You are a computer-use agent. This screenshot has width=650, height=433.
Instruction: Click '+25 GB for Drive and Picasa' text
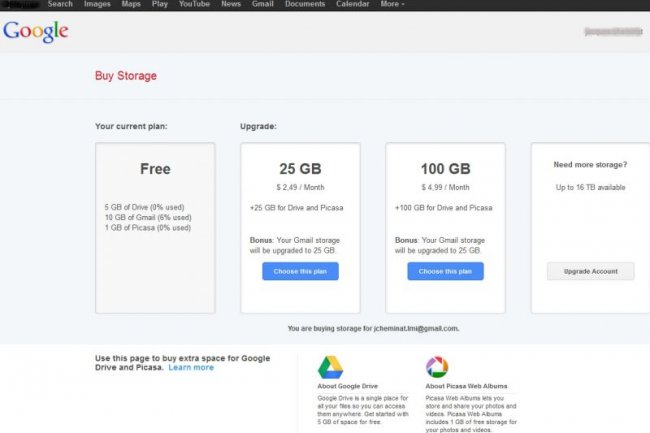[x=296, y=208]
